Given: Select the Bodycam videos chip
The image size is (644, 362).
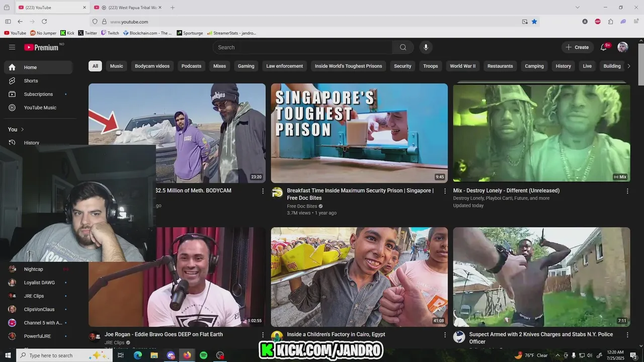Looking at the screenshot, I should (152, 66).
